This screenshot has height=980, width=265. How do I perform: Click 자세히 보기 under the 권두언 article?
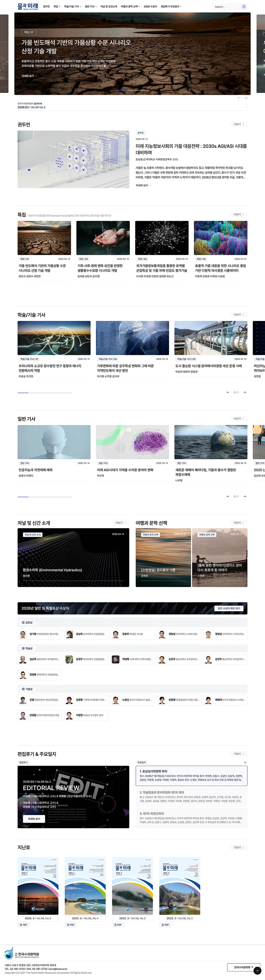pos(143,186)
